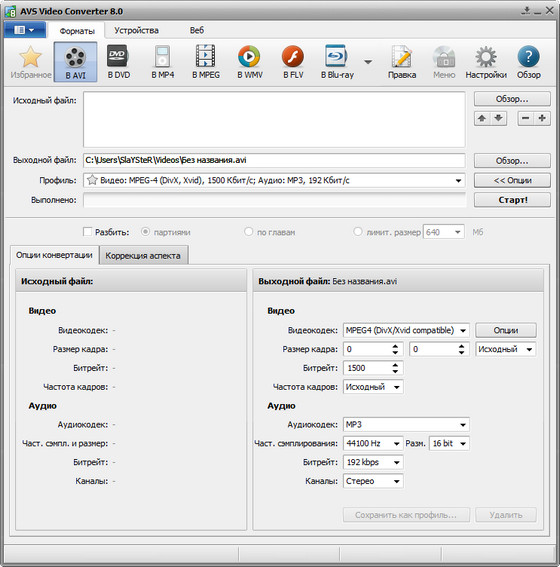Enable the Разбить checkbox
Viewport: 560px width, 567px height.
point(87,232)
